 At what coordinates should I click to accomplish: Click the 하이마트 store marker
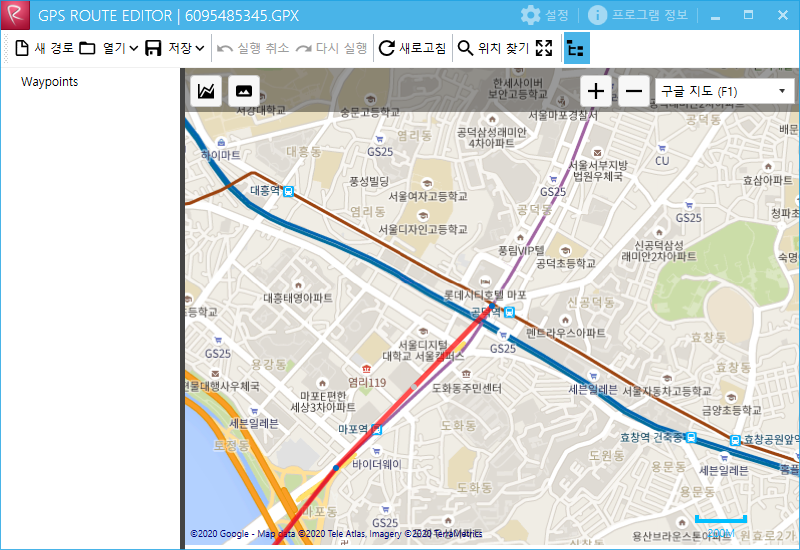[221, 142]
